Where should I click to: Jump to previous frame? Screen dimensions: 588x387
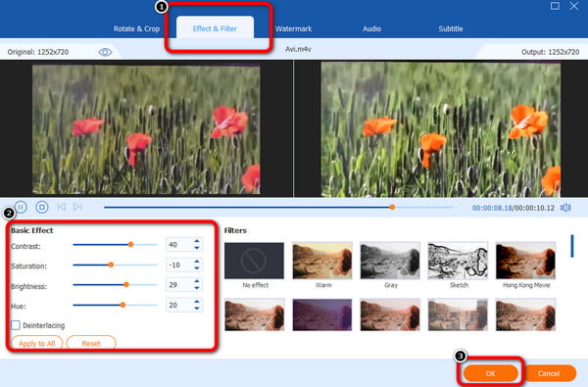point(62,207)
